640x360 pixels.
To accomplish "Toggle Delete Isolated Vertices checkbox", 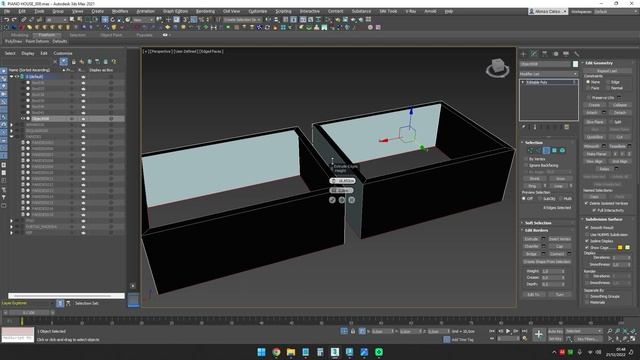I will pyautogui.click(x=587, y=203).
